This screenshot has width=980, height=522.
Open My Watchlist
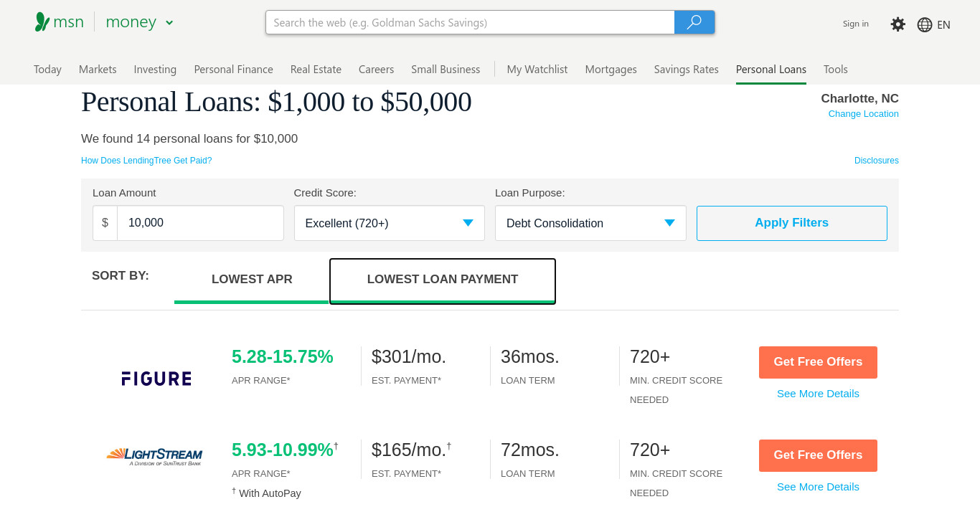coord(537,70)
